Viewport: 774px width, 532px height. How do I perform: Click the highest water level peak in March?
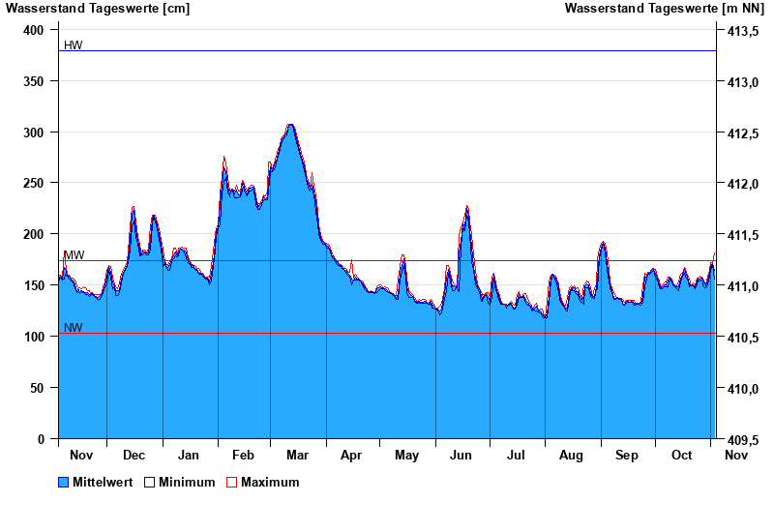tap(290, 125)
